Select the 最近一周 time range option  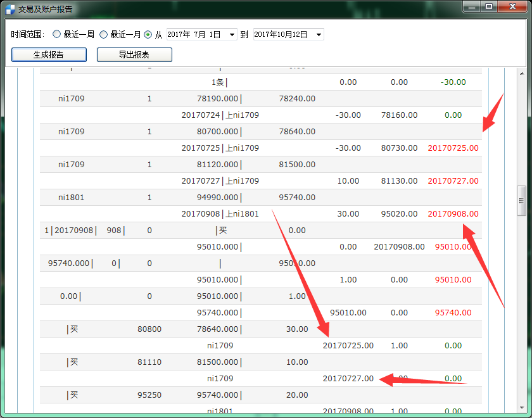(57, 34)
